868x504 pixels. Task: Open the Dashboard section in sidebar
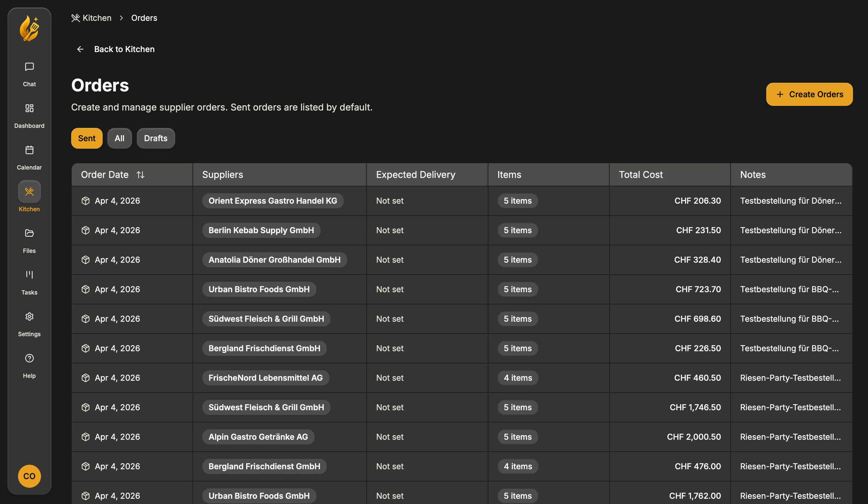29,115
